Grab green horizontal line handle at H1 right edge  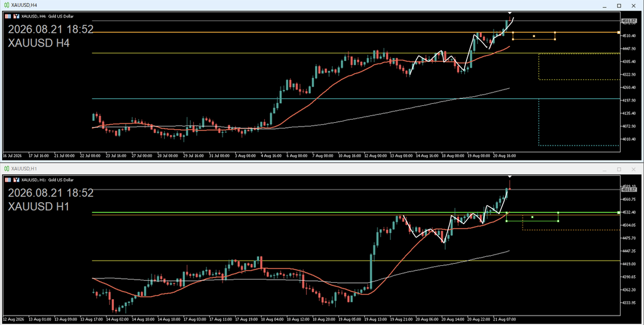point(619,213)
